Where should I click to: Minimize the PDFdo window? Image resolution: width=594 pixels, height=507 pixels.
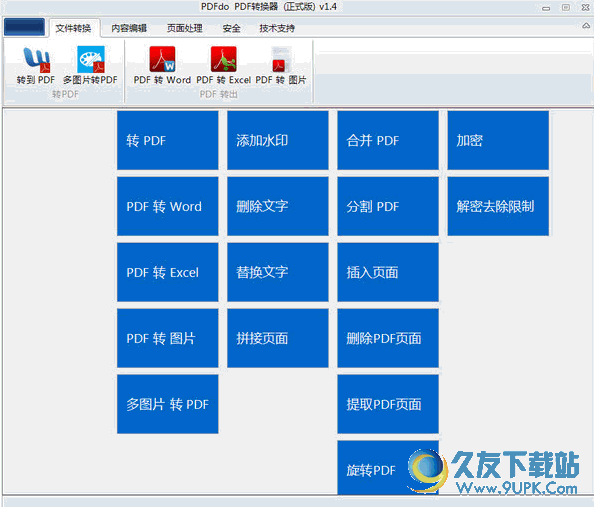546,8
